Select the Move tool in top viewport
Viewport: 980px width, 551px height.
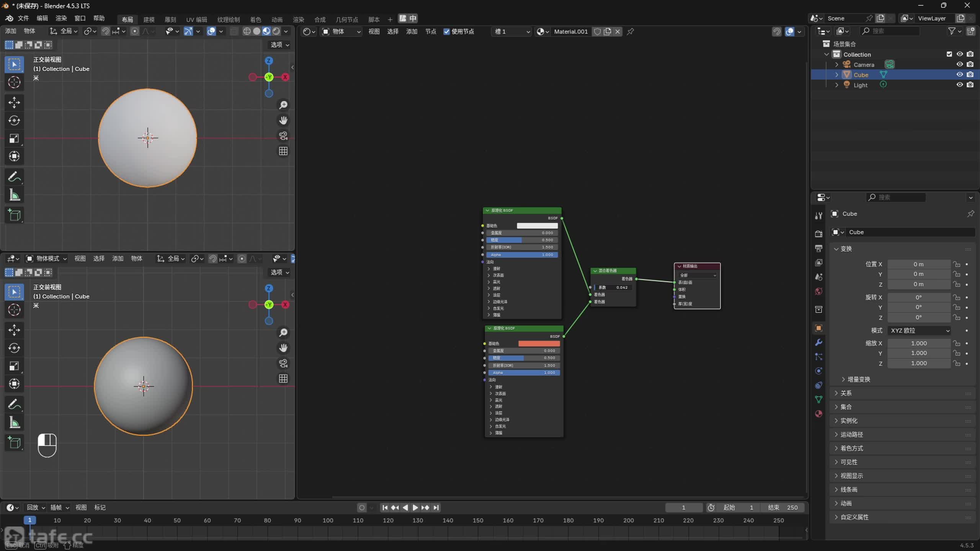(14, 102)
